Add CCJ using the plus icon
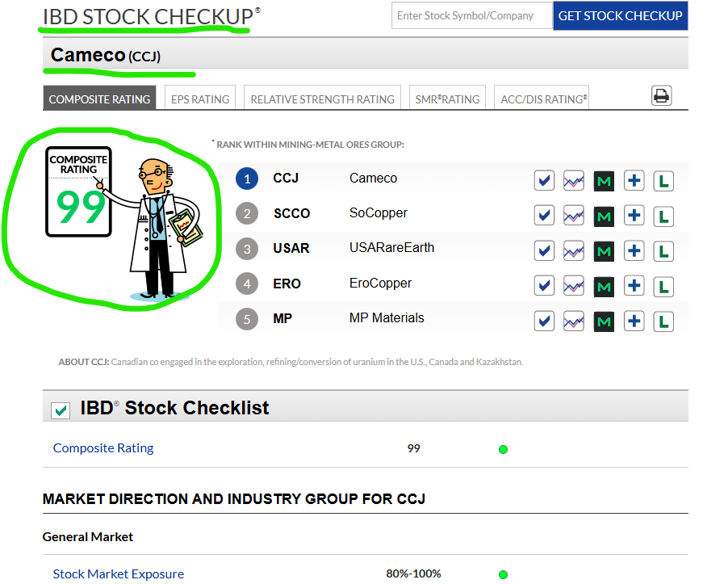Screen dimensions: 728x584 (634, 181)
